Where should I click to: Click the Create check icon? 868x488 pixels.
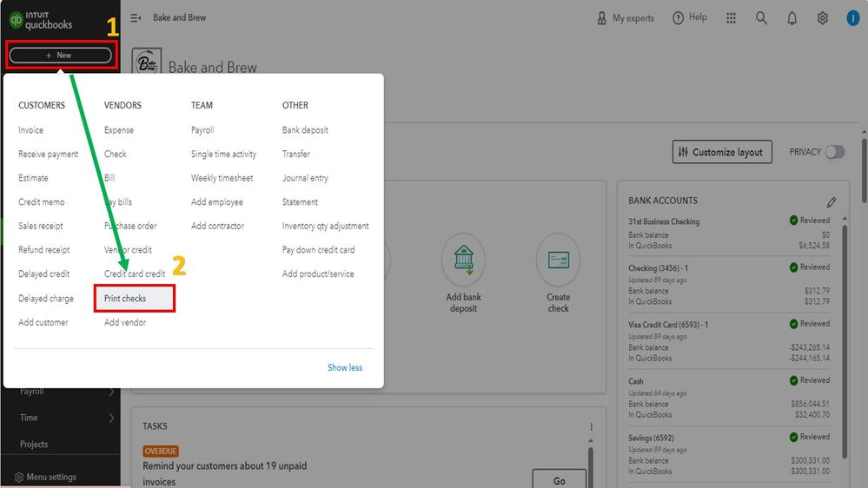[x=558, y=260]
